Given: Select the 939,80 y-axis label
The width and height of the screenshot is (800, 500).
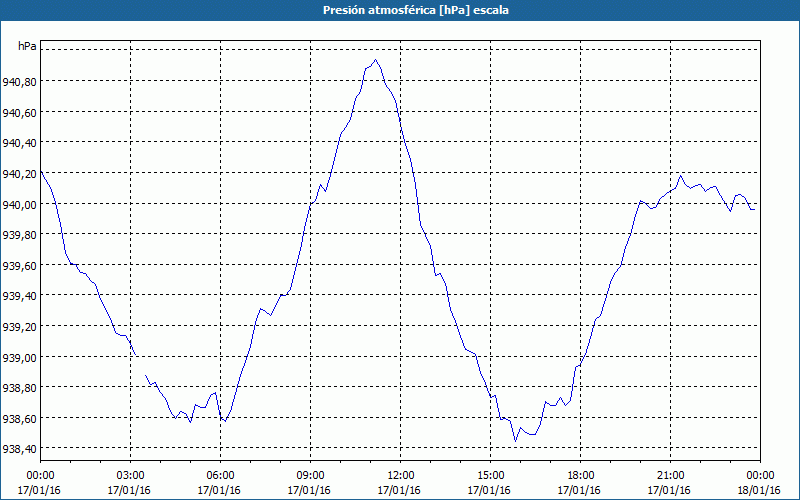Looking at the screenshot, I should click(19, 235).
